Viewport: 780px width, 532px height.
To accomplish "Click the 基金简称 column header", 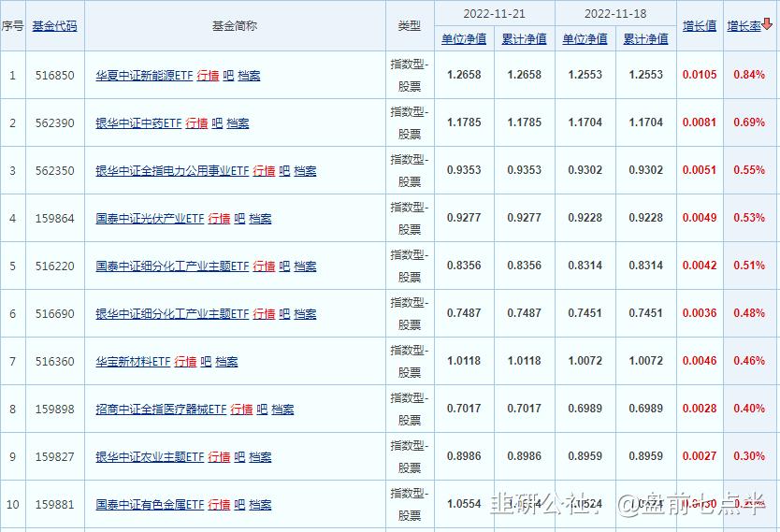I will pyautogui.click(x=235, y=26).
